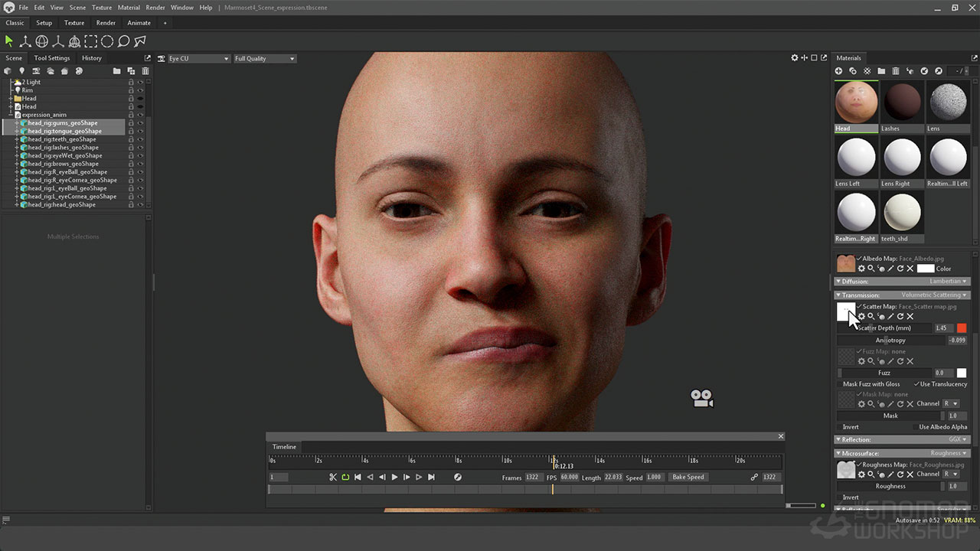Viewport: 980px width, 551px height.
Task: Open the Material menu
Action: tap(129, 8)
